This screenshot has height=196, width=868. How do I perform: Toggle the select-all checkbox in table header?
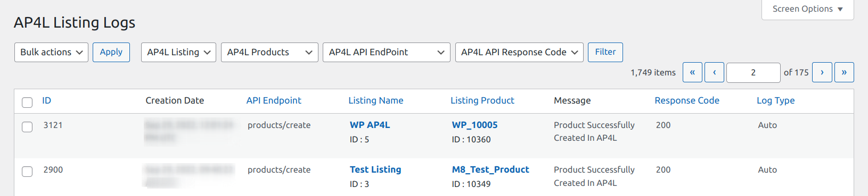click(x=27, y=102)
